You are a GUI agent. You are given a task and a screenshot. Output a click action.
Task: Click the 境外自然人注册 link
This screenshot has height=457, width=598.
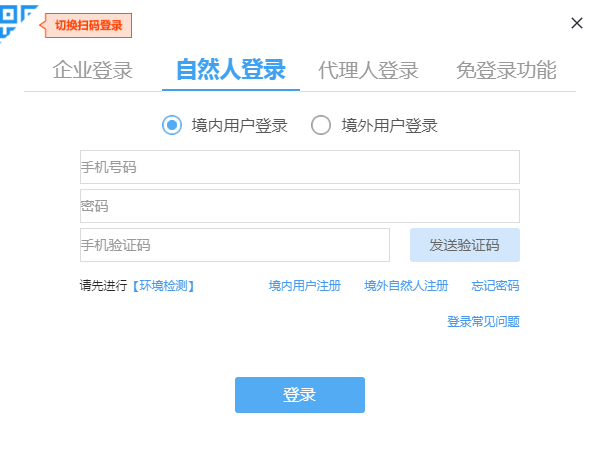[x=406, y=286]
